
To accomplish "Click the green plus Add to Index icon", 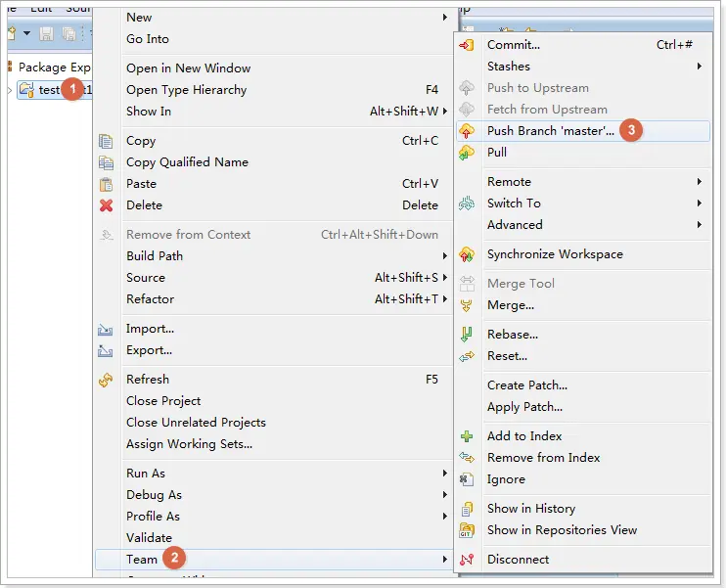I will 467,436.
